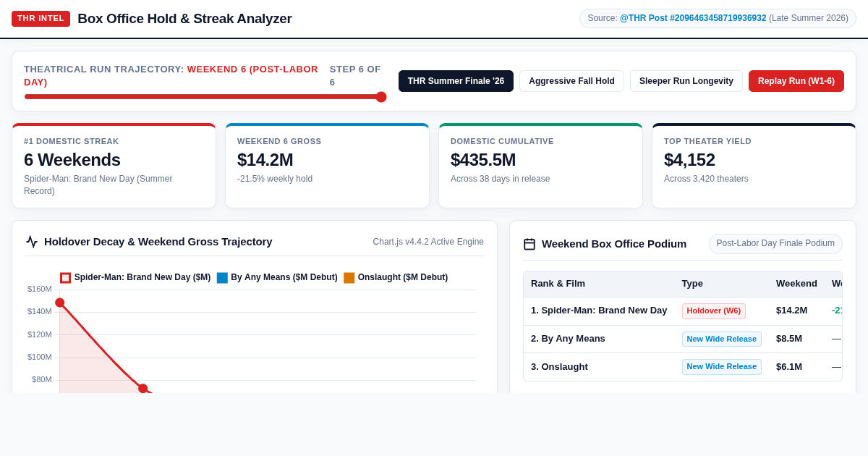Click the Domestic Cumulative $435.5M card

[x=541, y=166]
